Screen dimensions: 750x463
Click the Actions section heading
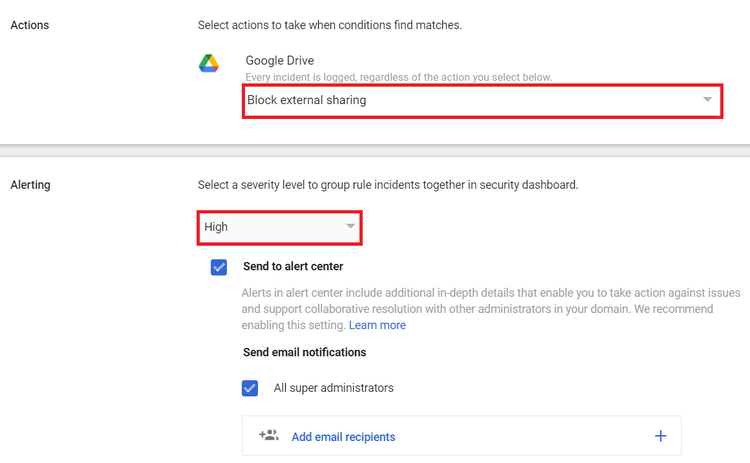(x=30, y=25)
